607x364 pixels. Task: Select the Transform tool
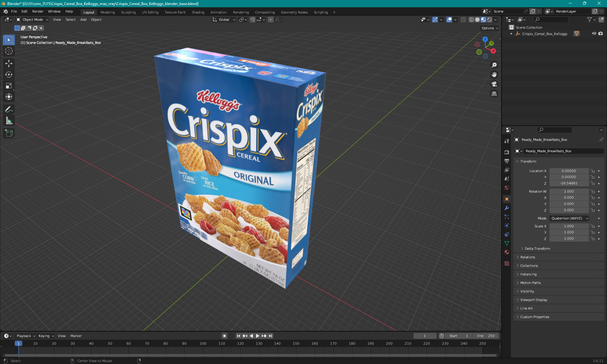(x=9, y=97)
